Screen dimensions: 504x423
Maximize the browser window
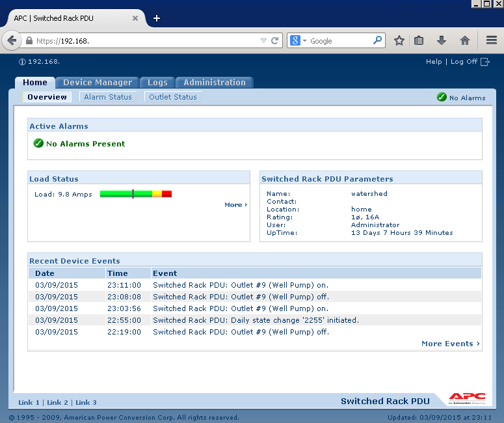(487, 4)
